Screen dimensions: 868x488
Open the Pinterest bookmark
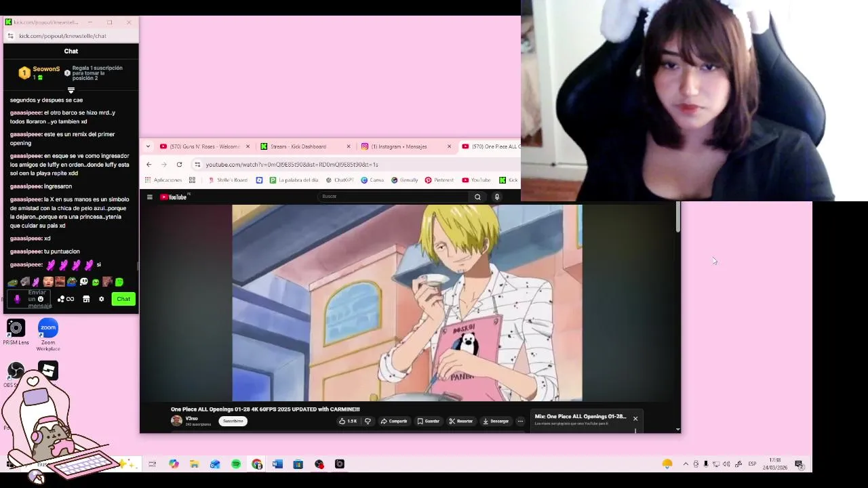(x=439, y=180)
